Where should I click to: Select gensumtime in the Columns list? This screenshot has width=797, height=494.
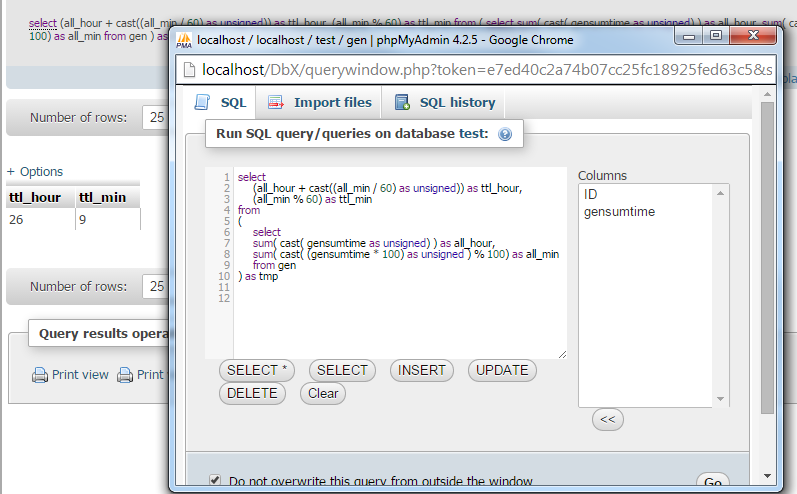pyautogui.click(x=619, y=212)
